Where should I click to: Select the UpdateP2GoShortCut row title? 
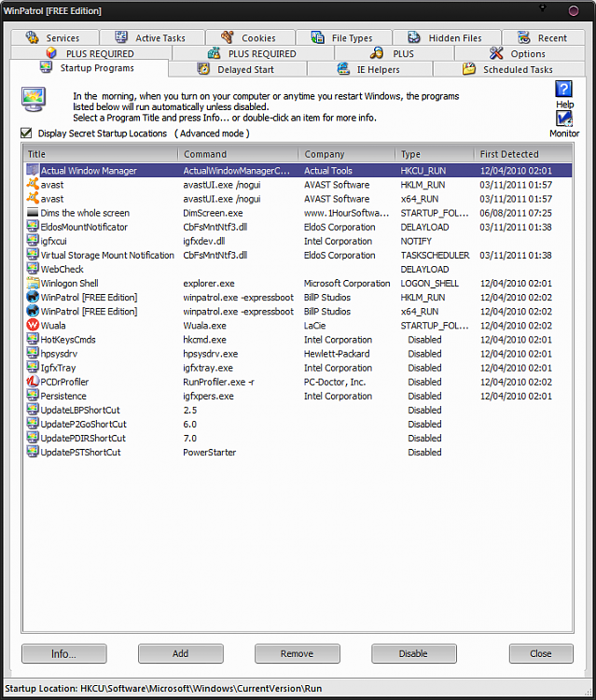[x=83, y=424]
